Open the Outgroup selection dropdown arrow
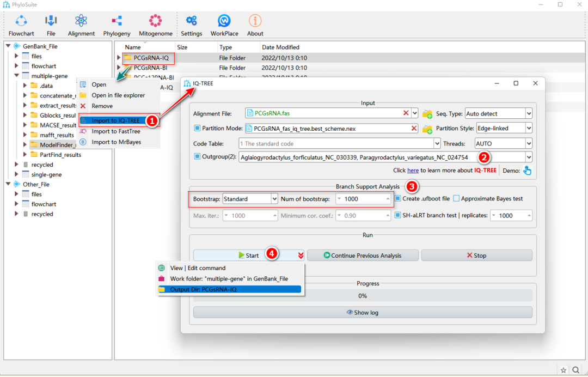This screenshot has height=377, width=588. [528, 157]
